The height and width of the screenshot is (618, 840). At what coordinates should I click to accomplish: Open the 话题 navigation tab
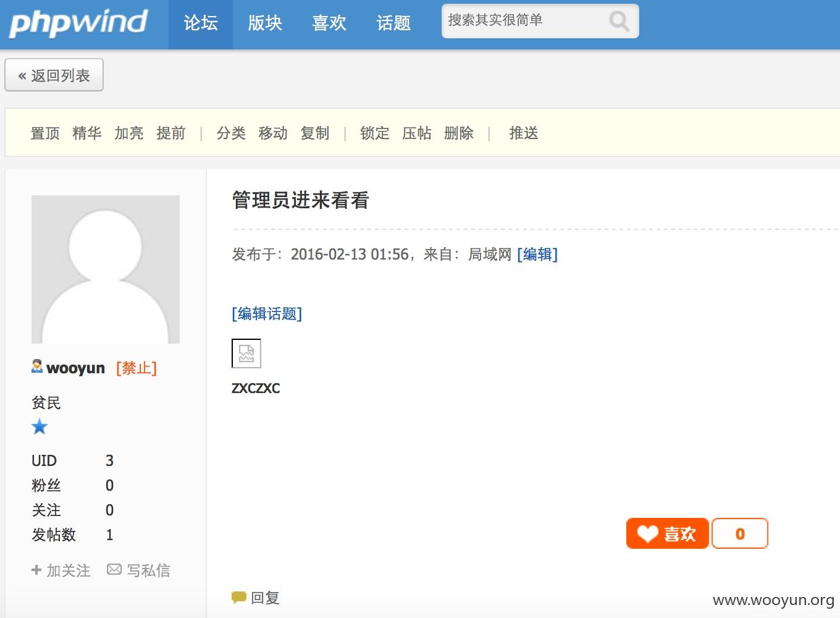pos(393,23)
